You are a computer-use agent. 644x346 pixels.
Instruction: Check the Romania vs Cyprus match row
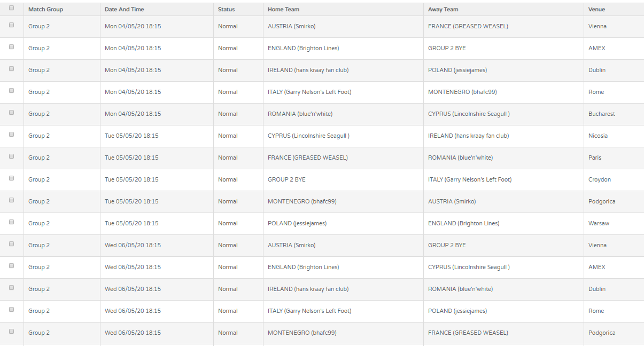[x=11, y=113]
